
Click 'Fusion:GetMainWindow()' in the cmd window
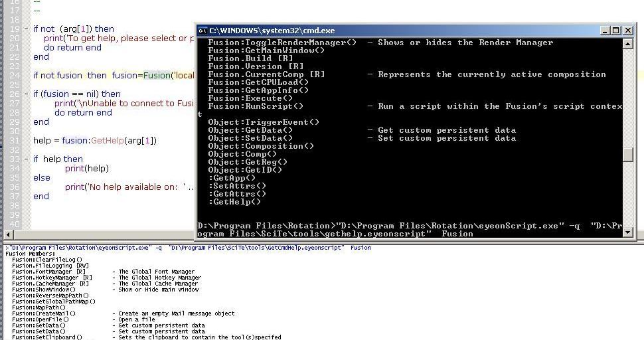point(266,50)
